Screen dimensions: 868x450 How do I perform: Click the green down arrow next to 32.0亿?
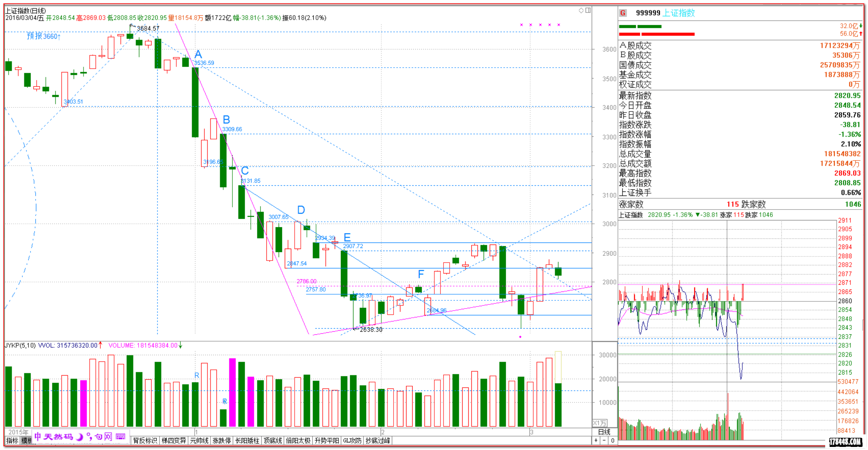861,26
